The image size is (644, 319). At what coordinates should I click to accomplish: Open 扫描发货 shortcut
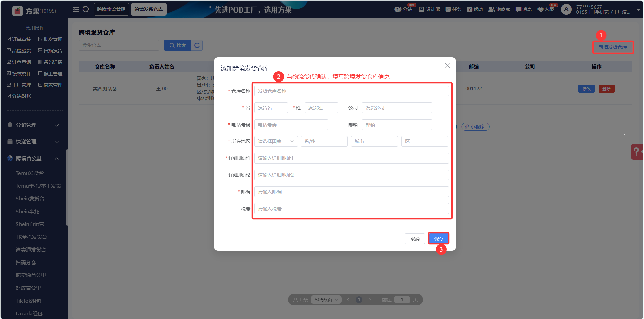click(x=50, y=51)
